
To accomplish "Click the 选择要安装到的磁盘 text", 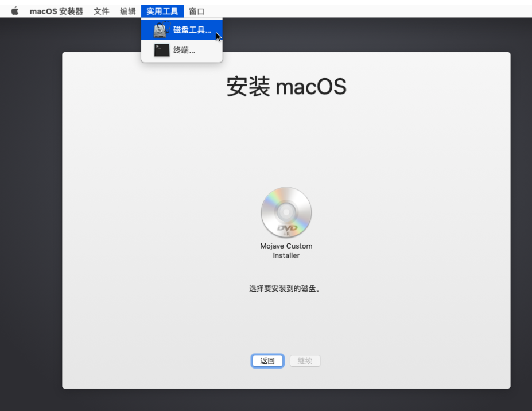I will [284, 289].
